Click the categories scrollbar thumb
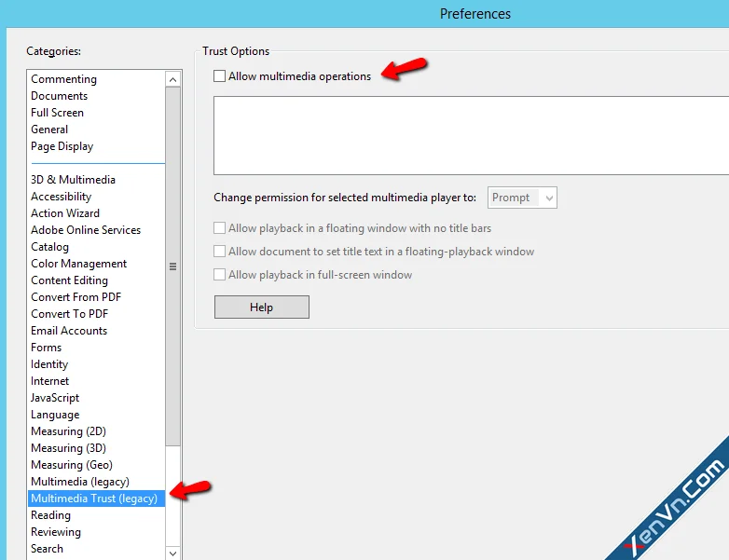The height and width of the screenshot is (560, 729). (x=173, y=266)
